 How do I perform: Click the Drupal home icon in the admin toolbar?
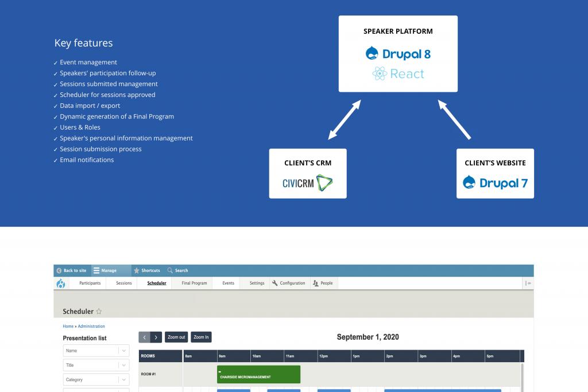click(x=61, y=284)
